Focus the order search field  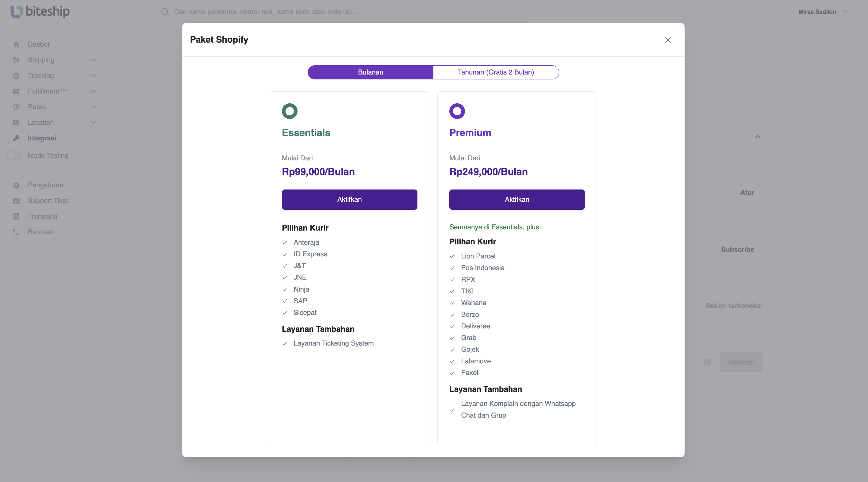pyautogui.click(x=342, y=12)
